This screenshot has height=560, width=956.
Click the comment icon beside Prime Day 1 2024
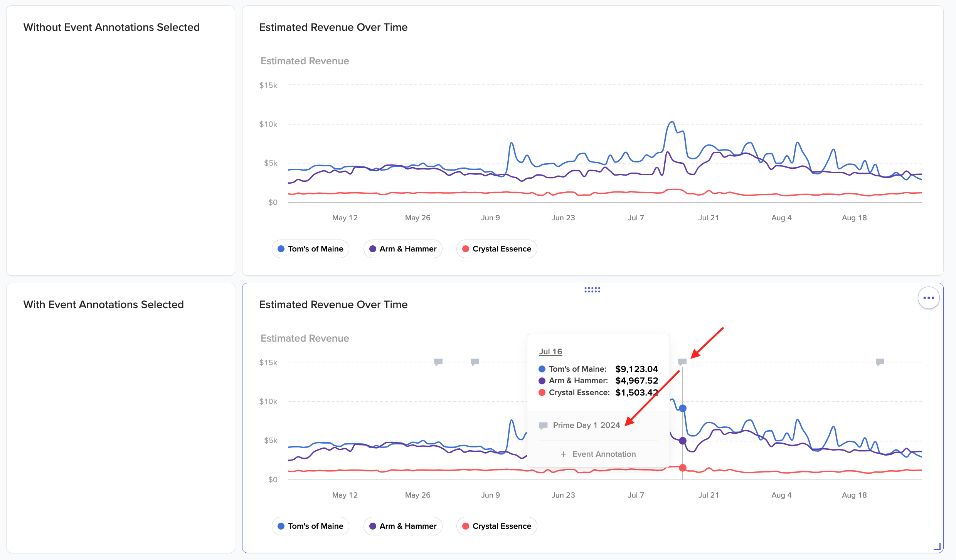coord(544,426)
